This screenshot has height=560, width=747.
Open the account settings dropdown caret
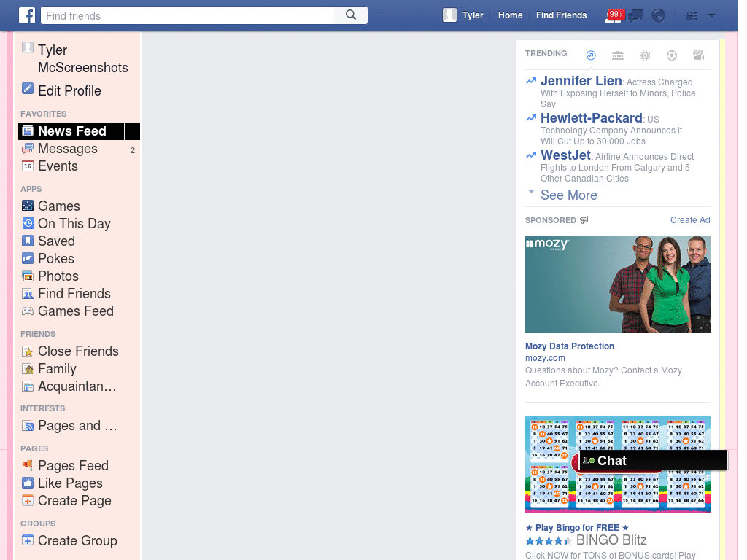(711, 15)
